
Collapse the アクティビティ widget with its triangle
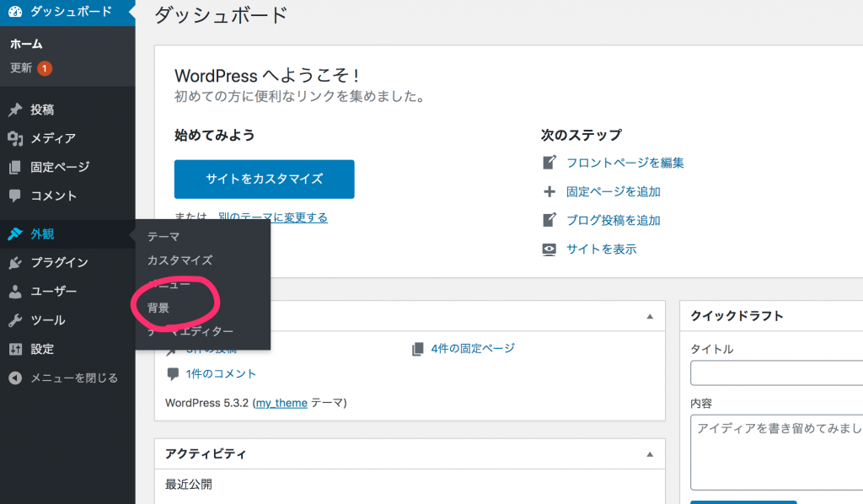650,454
